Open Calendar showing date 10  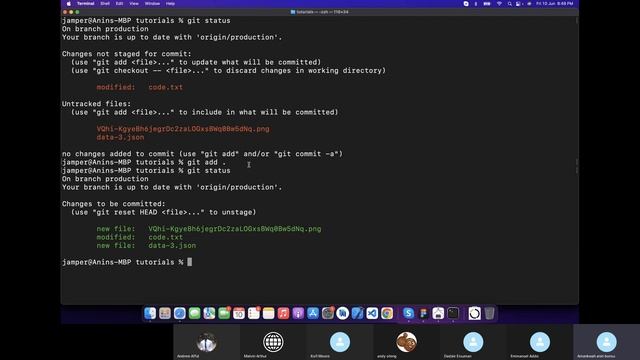point(239,313)
